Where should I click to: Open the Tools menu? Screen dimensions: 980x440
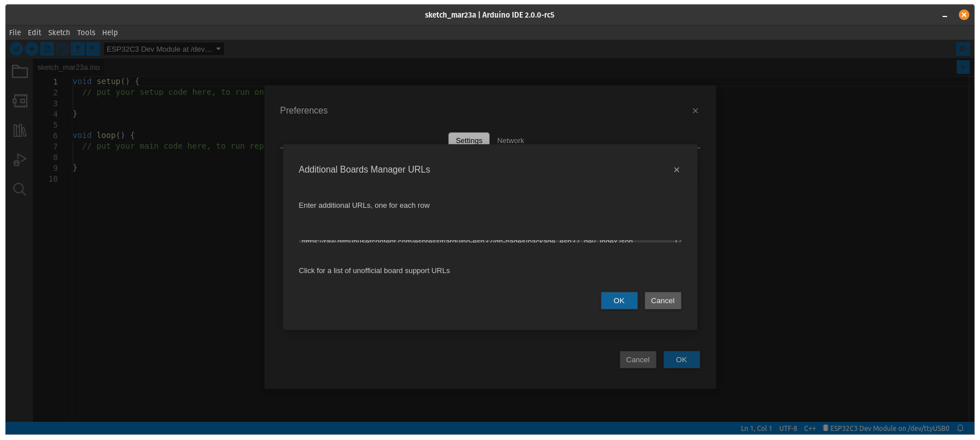[x=86, y=32]
